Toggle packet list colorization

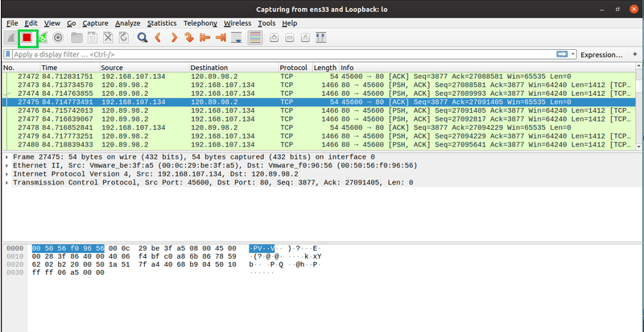254,37
